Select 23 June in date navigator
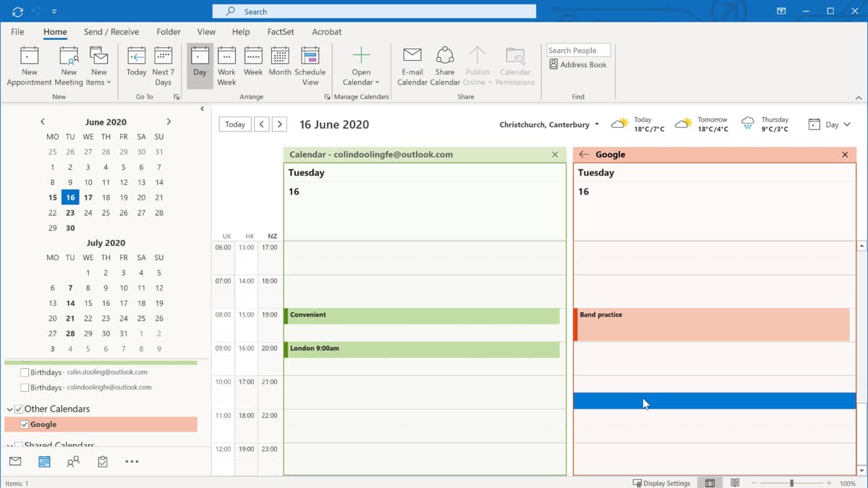This screenshot has width=868, height=488. (70, 213)
